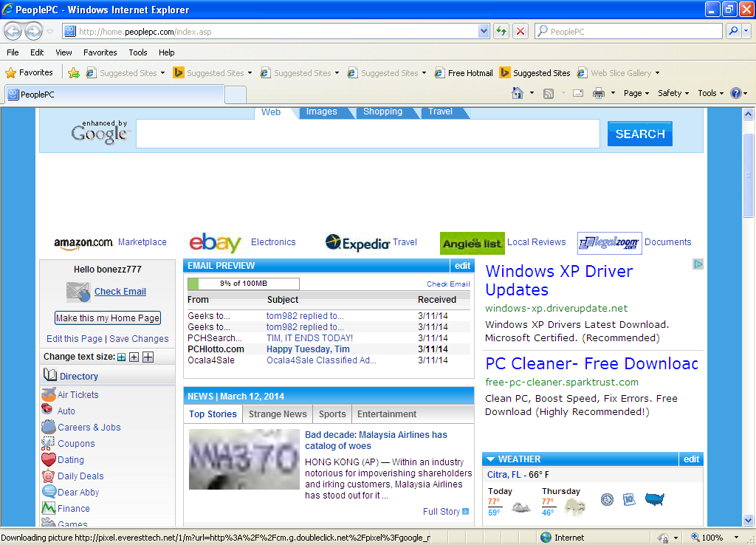
Task: Click the MH370 news thumbnail image
Action: coord(244,459)
